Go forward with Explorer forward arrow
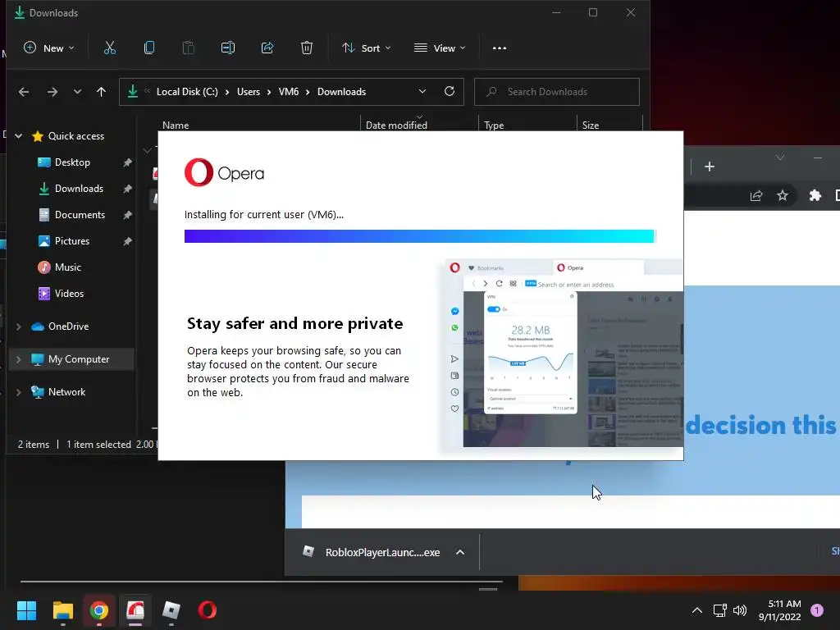 point(52,92)
